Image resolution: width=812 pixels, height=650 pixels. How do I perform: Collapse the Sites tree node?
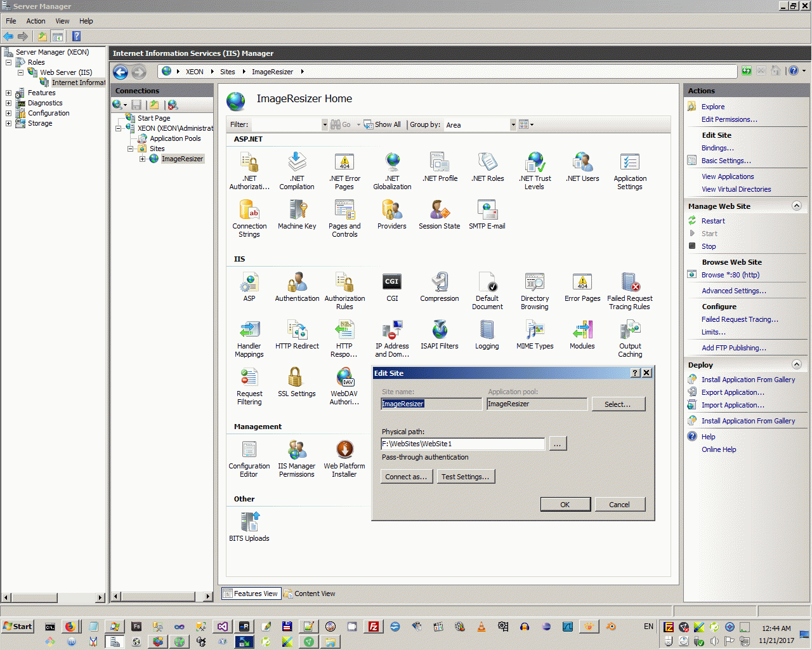tap(131, 149)
